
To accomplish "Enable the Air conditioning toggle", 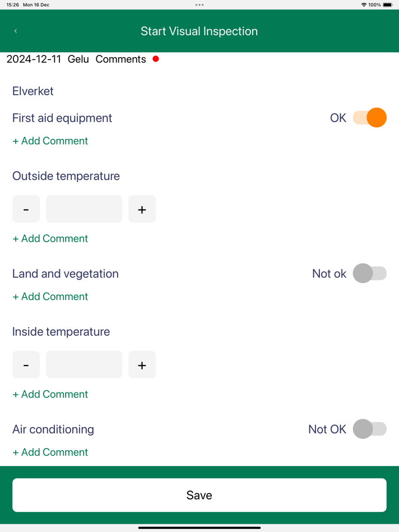I will pyautogui.click(x=369, y=429).
